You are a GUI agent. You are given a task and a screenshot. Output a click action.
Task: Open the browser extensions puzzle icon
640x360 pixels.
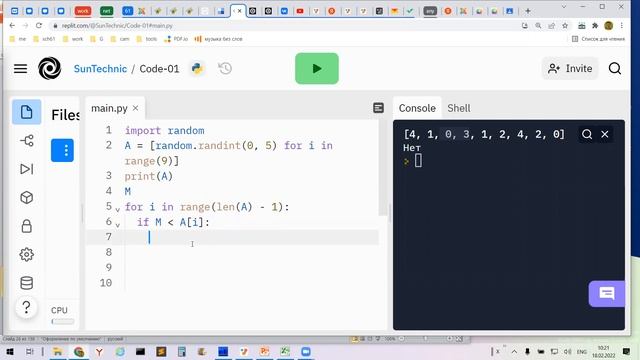[x=595, y=26]
